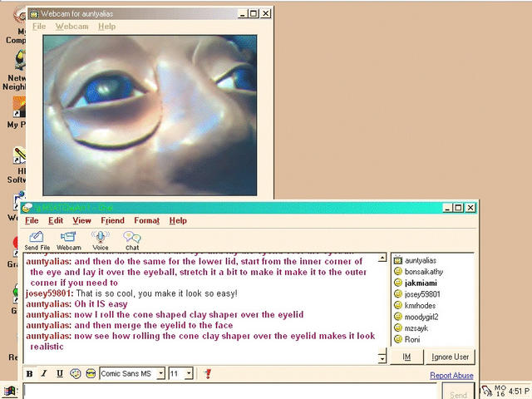Open the emoticons smiley picker
Image resolution: width=532 pixels, height=399 pixels.
pos(91,373)
